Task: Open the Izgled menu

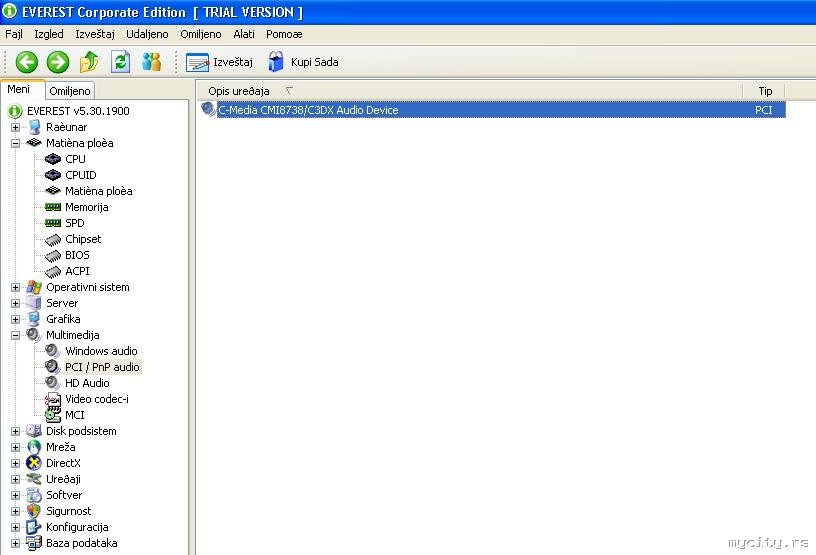Action: pyautogui.click(x=49, y=34)
